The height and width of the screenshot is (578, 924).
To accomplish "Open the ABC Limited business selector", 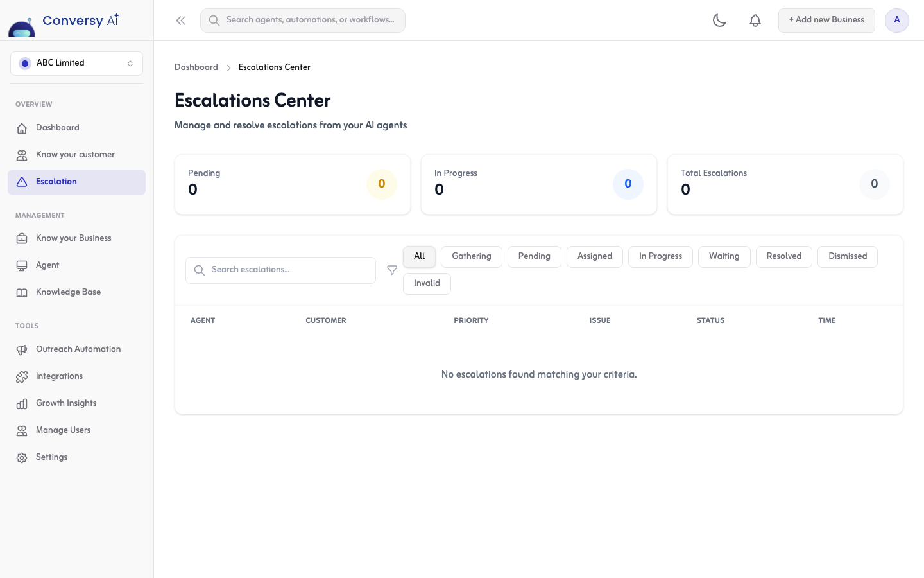I will (76, 64).
